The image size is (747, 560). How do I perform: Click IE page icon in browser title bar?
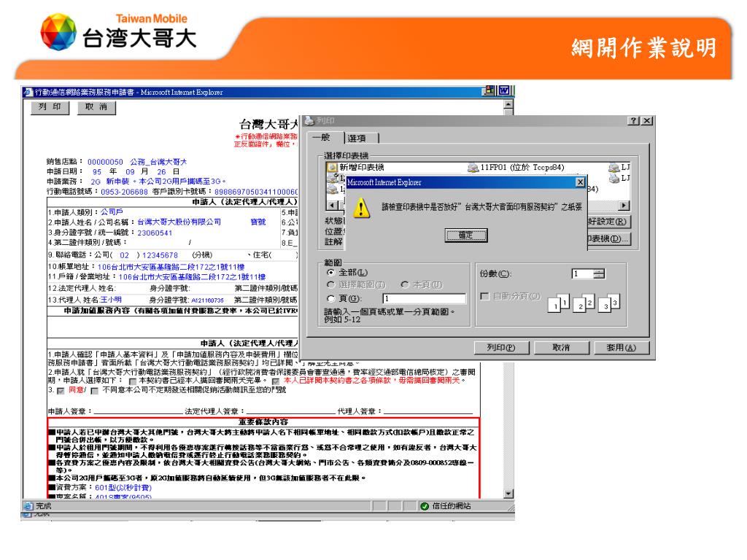pyautogui.click(x=28, y=92)
